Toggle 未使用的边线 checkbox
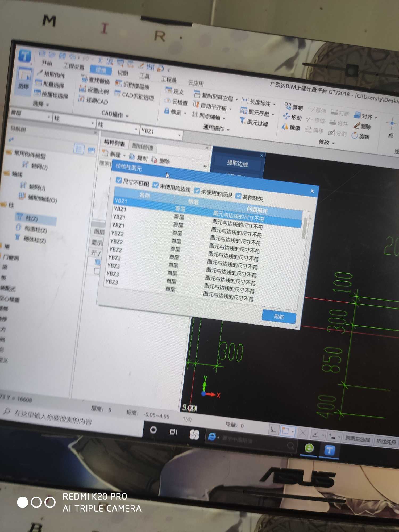This screenshot has width=399, height=532. (156, 185)
